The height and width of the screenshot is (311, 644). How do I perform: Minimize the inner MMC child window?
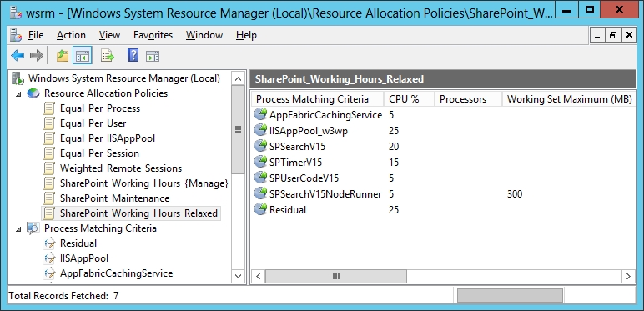point(598,35)
